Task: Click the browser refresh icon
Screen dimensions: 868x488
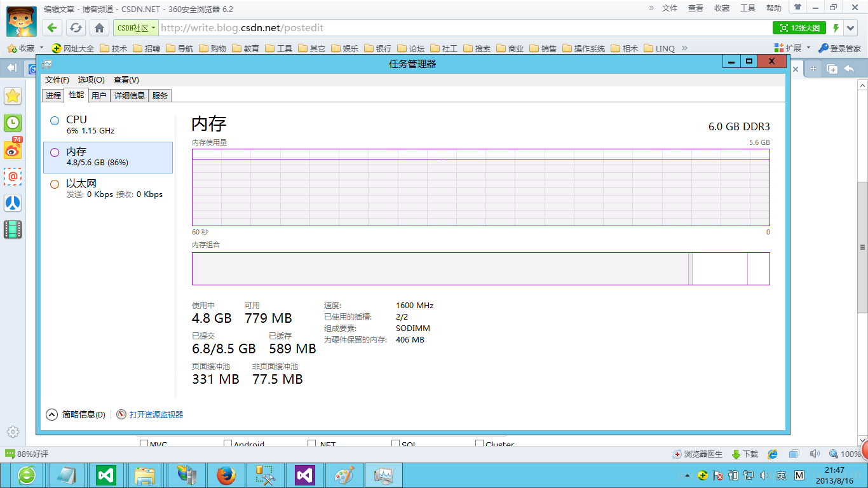Action: pyautogui.click(x=76, y=28)
